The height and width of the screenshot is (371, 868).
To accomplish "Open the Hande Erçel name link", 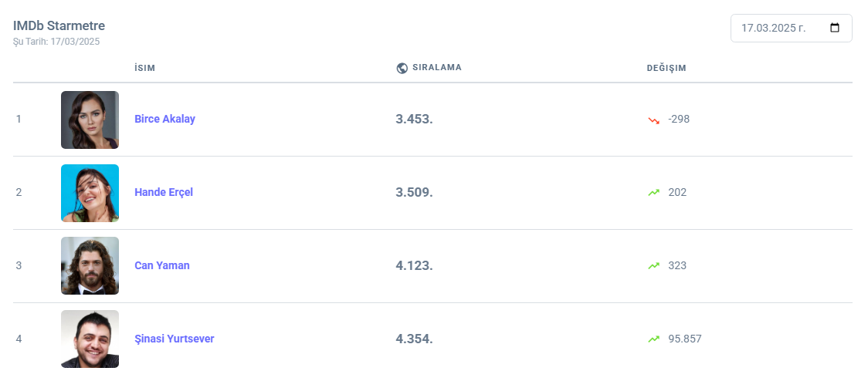I will point(164,192).
